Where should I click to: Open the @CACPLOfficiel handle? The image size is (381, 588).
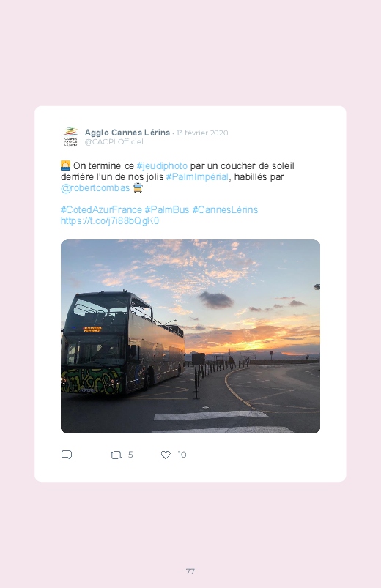click(x=114, y=142)
